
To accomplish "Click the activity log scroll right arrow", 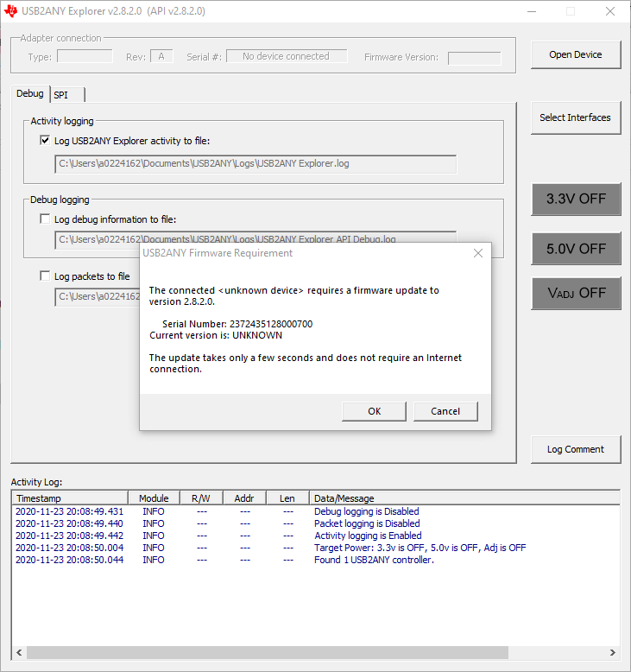I will click(613, 652).
